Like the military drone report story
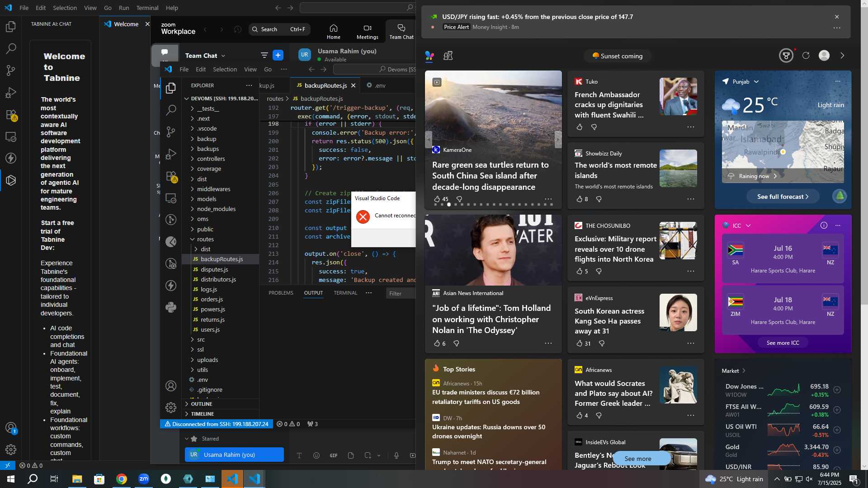This screenshot has height=488, width=868. pos(580,271)
